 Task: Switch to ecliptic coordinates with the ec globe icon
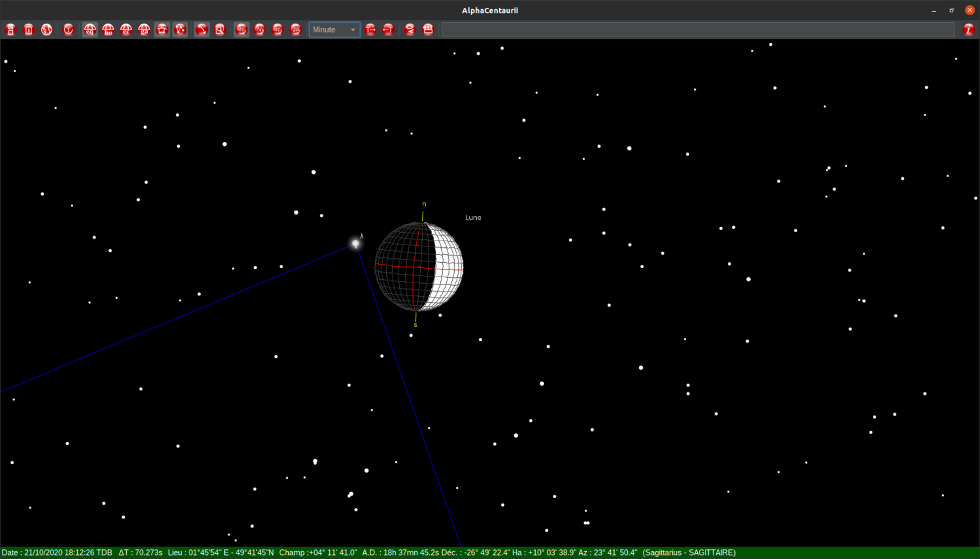pyautogui.click(x=277, y=29)
